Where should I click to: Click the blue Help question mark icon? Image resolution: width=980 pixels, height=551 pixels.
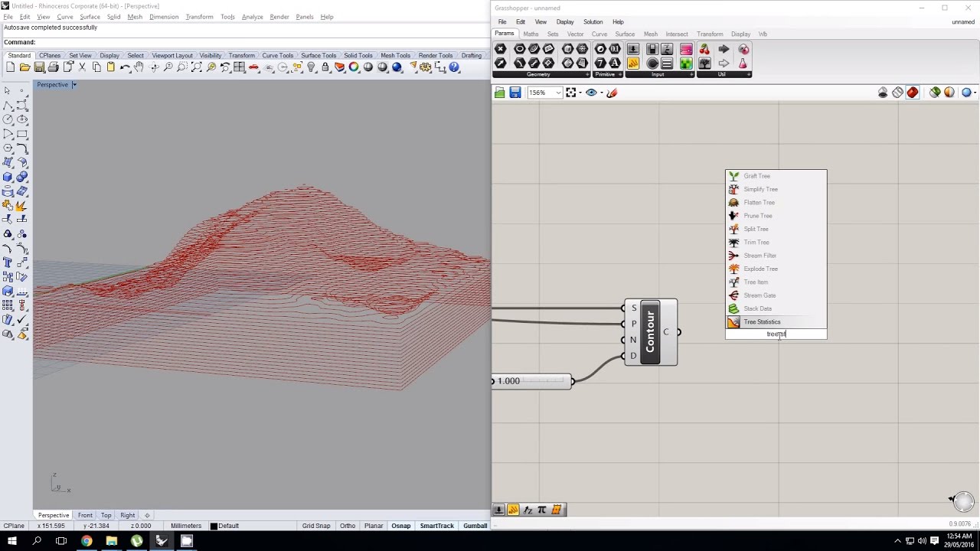pos(454,67)
